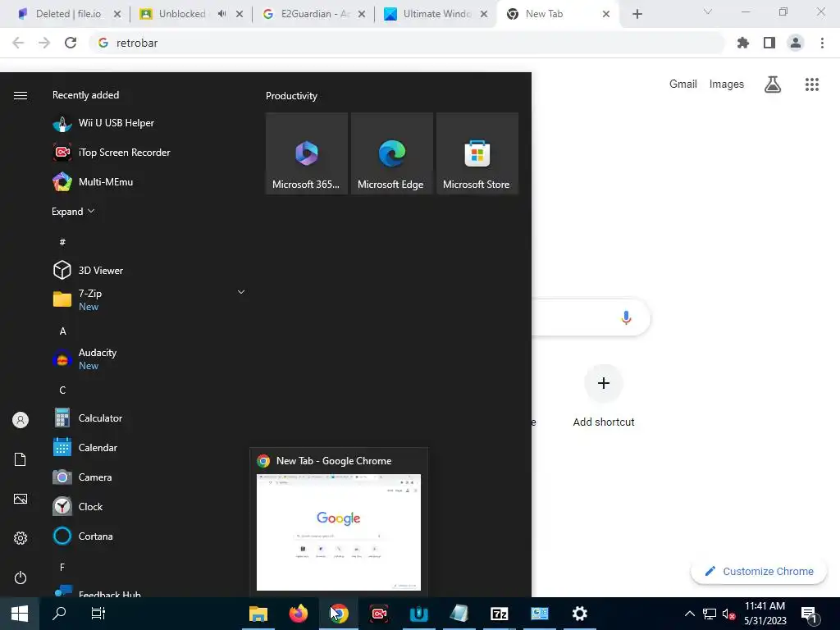840x630 pixels.
Task: Open taskbar clock showing 11:41 AM
Action: click(765, 614)
